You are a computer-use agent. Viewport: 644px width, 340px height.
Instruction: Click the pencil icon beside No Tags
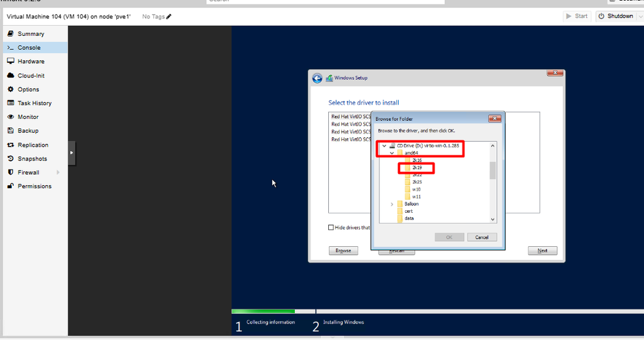point(169,16)
